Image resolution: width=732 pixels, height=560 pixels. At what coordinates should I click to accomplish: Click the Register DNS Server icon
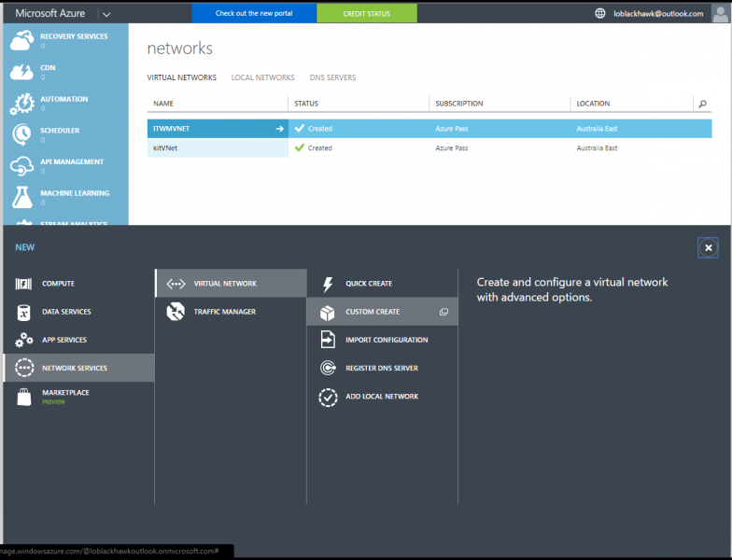tap(328, 368)
